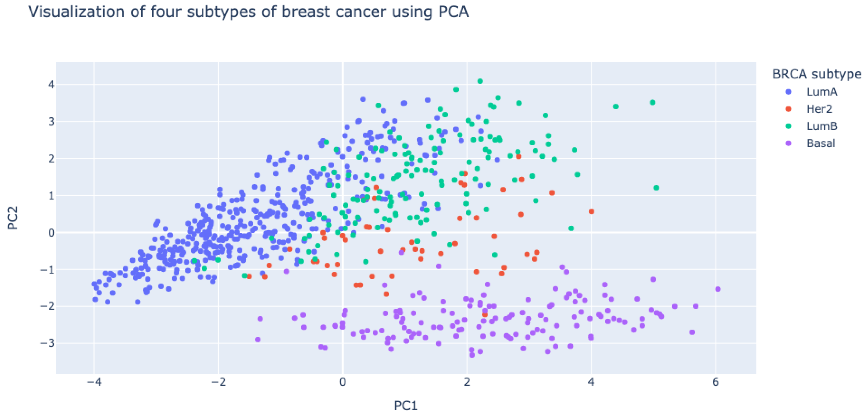Image resolution: width=868 pixels, height=418 pixels.
Task: Click y-axis tick label −3
Action: point(47,343)
